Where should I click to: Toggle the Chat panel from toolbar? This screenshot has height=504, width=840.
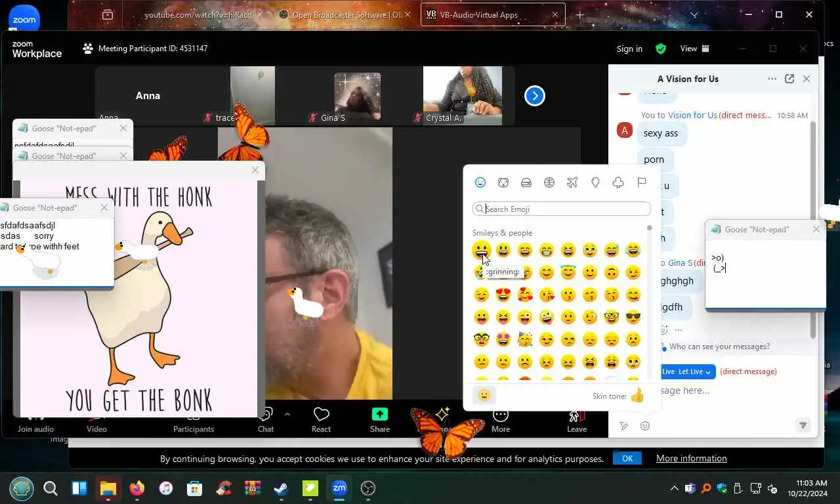coord(266,421)
